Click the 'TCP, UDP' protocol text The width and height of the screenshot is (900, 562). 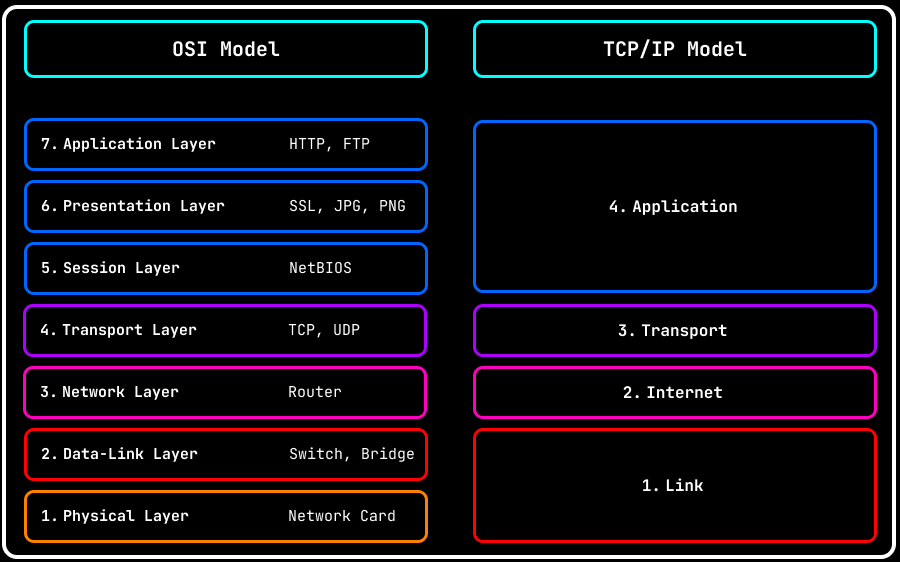[x=324, y=330]
